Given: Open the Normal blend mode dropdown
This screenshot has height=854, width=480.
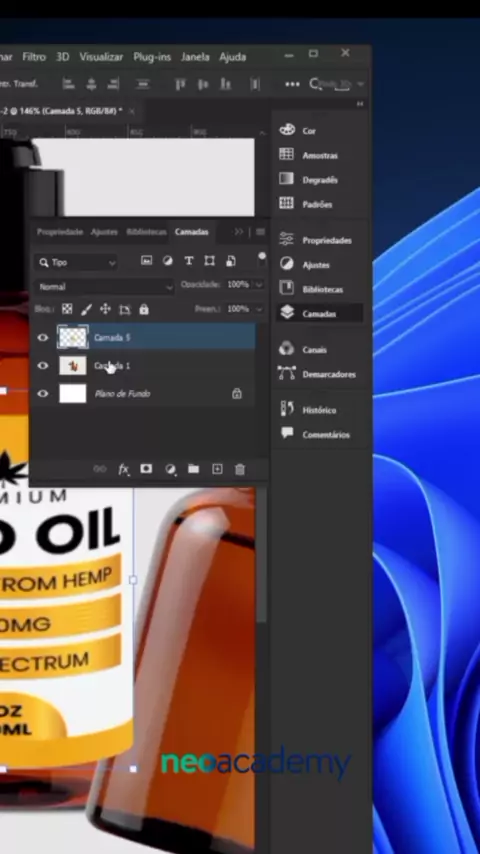Looking at the screenshot, I should [104, 286].
